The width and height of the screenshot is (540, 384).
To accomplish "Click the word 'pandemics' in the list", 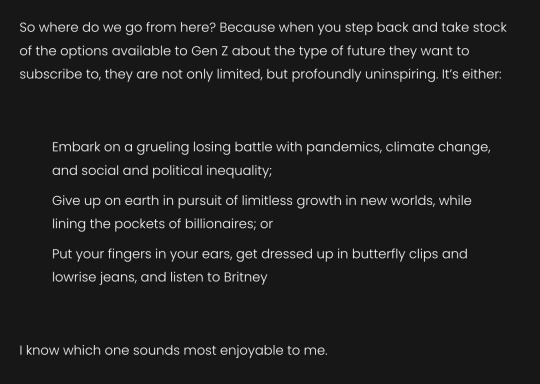I will 343,147.
